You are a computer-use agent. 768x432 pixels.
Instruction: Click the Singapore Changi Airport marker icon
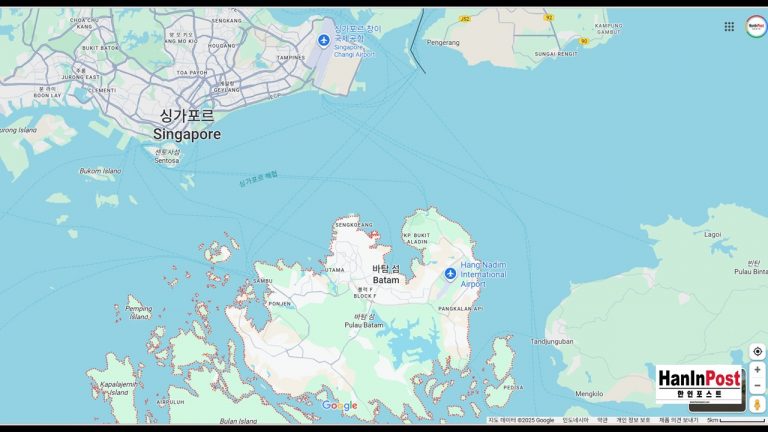pyautogui.click(x=323, y=40)
